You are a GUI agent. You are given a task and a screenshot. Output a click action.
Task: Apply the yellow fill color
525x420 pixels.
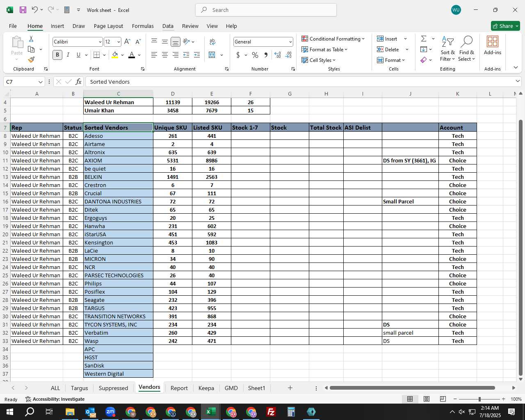tap(115, 55)
